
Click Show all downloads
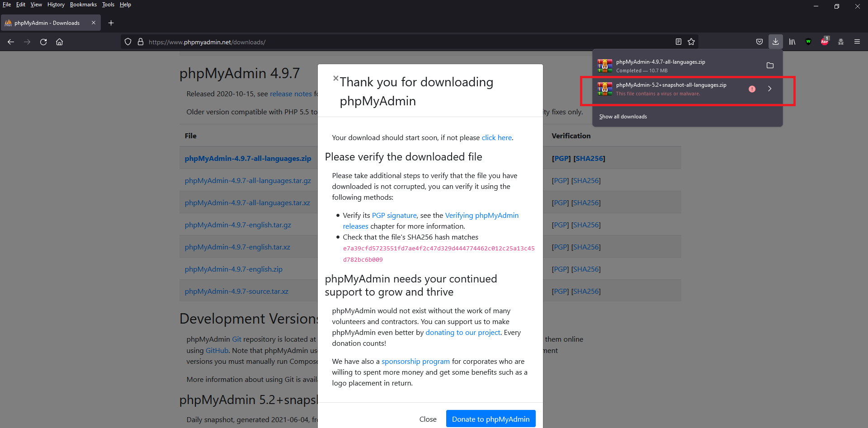click(x=623, y=116)
